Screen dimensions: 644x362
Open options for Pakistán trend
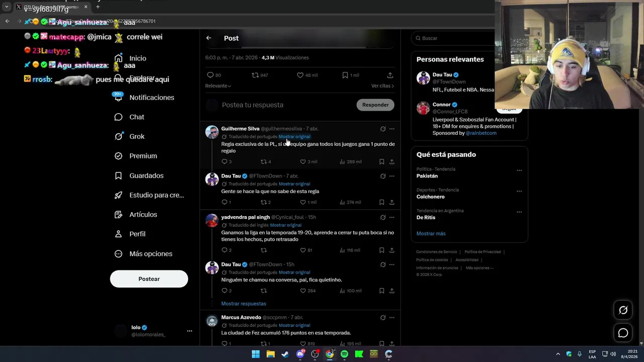click(x=519, y=170)
